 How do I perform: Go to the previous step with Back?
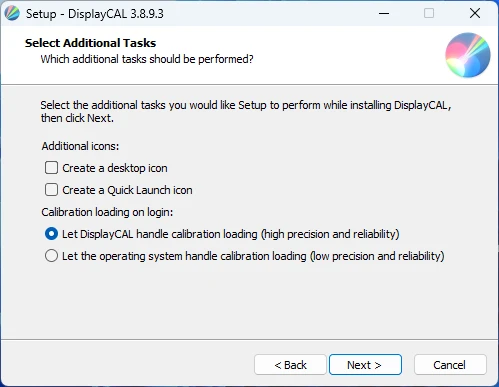coord(290,365)
